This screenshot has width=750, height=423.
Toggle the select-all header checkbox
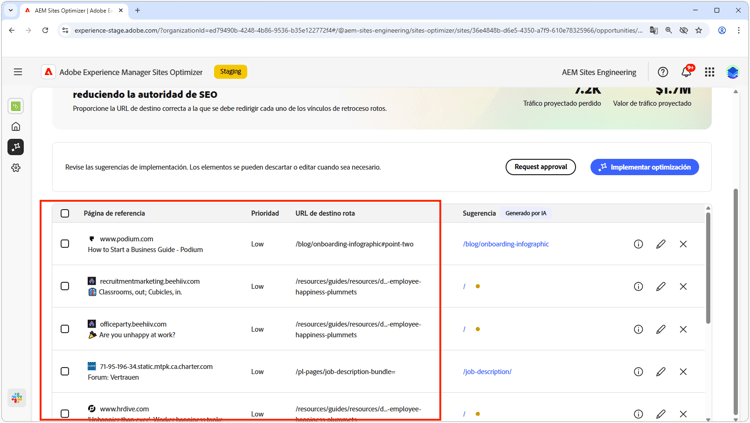tap(65, 213)
